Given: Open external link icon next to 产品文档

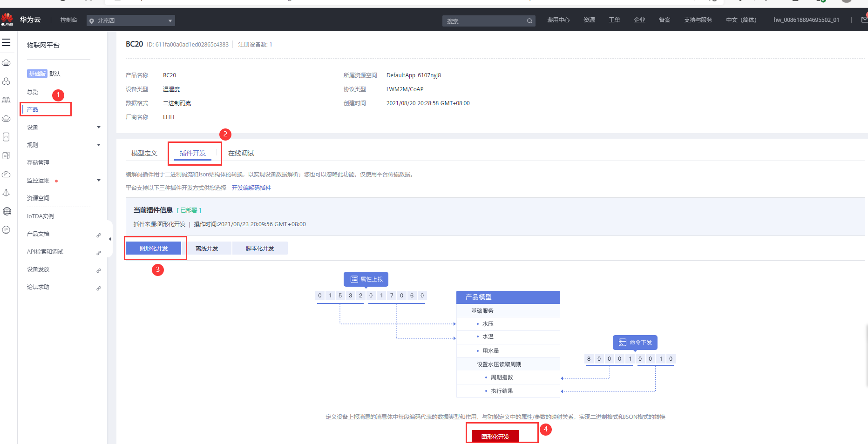Looking at the screenshot, I should [x=99, y=235].
